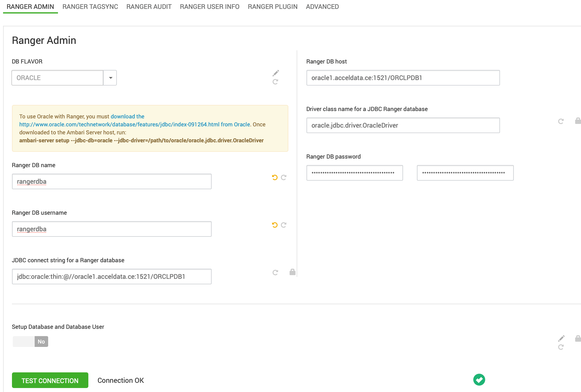Focus the first Ranger DB password field

coord(354,173)
